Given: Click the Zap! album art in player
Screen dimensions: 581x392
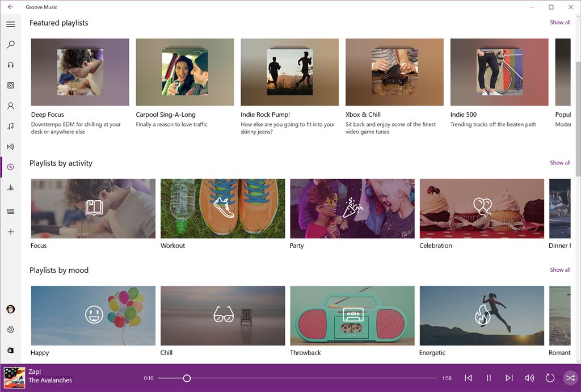Looking at the screenshot, I should tap(14, 378).
